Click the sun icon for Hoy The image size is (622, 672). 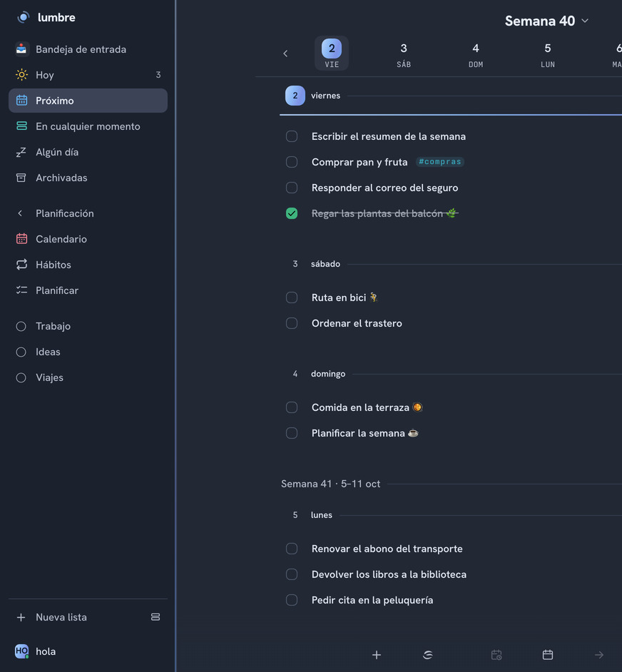click(x=21, y=75)
